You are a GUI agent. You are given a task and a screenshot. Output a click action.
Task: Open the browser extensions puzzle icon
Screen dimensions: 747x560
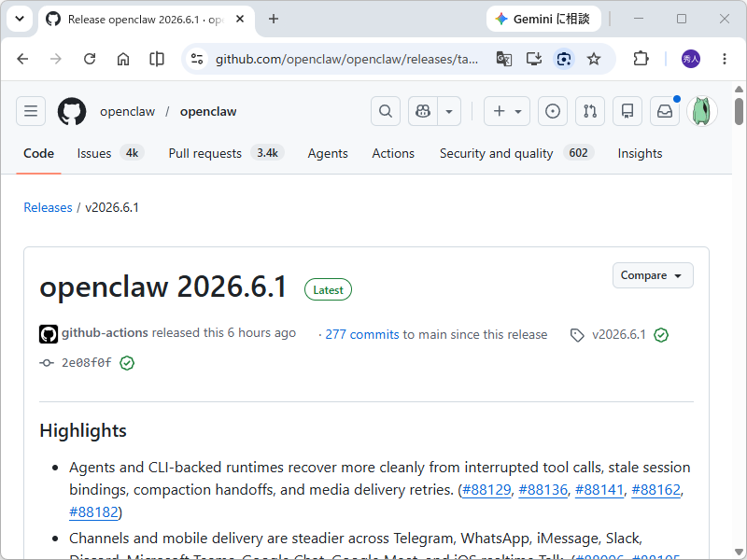[x=641, y=59]
